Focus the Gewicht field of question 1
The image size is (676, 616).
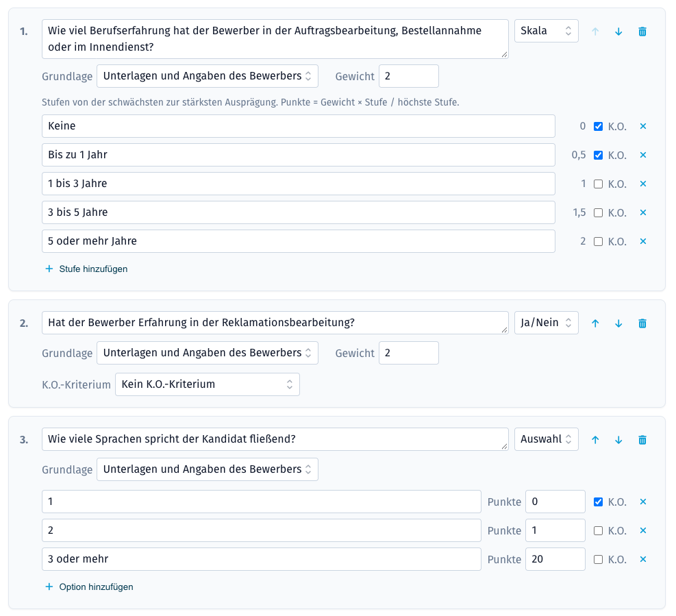(409, 76)
